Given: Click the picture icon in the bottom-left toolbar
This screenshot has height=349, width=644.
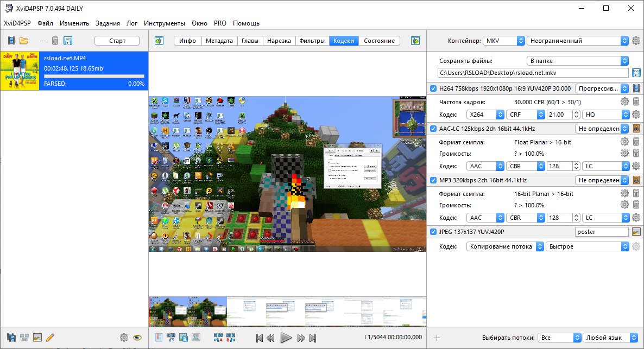Looking at the screenshot, I should [x=37, y=338].
